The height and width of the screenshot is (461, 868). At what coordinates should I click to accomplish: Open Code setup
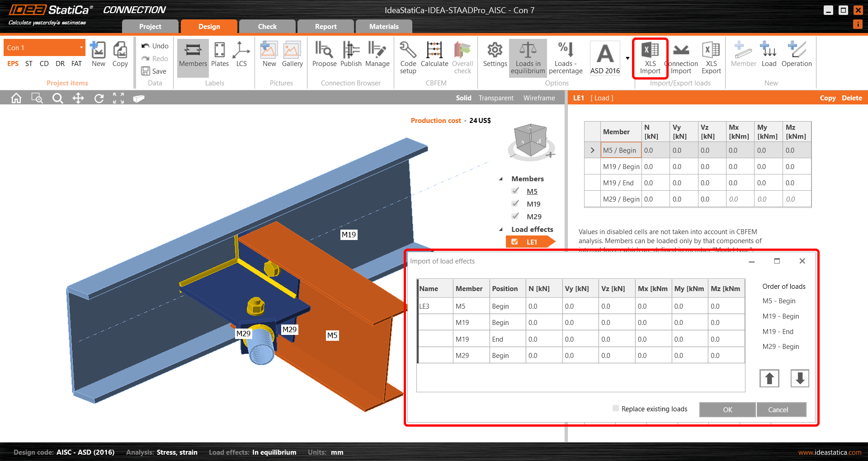point(407,58)
